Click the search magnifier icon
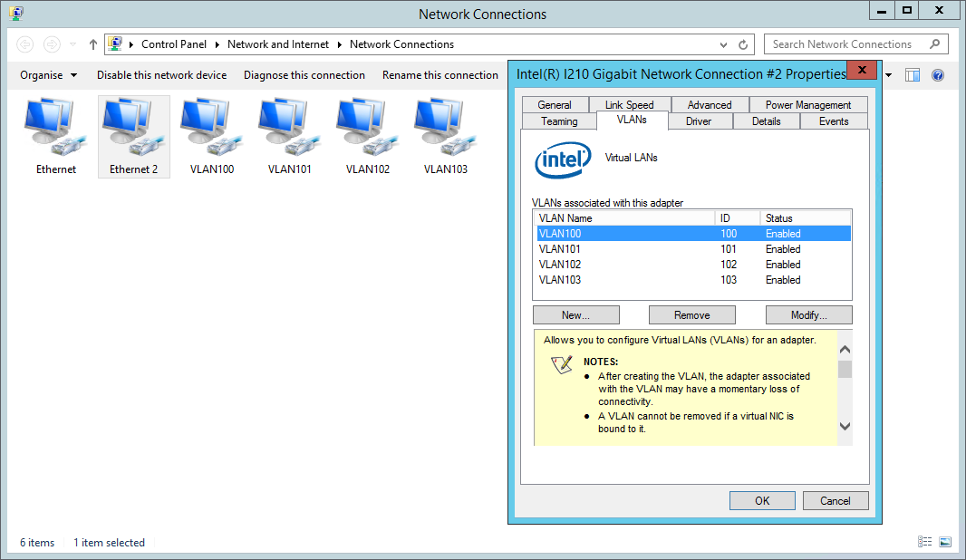This screenshot has width=966, height=560. [x=934, y=43]
